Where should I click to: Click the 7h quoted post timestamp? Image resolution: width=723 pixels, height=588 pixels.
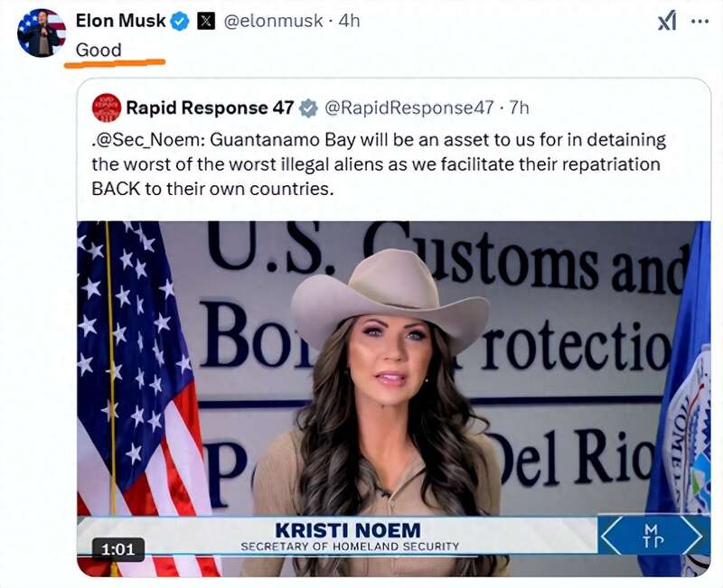tap(519, 107)
